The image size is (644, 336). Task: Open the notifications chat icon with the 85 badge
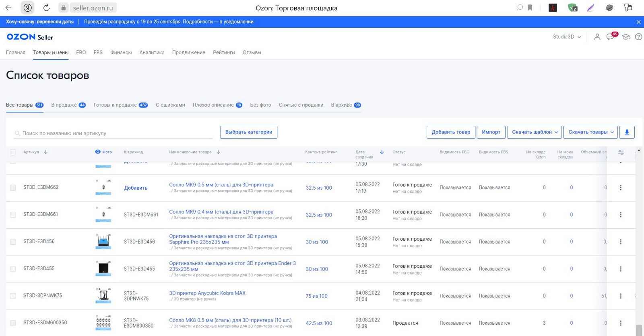[611, 37]
